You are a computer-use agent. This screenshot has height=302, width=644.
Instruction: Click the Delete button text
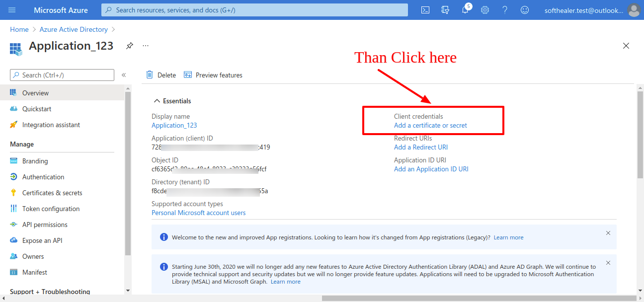tap(166, 75)
